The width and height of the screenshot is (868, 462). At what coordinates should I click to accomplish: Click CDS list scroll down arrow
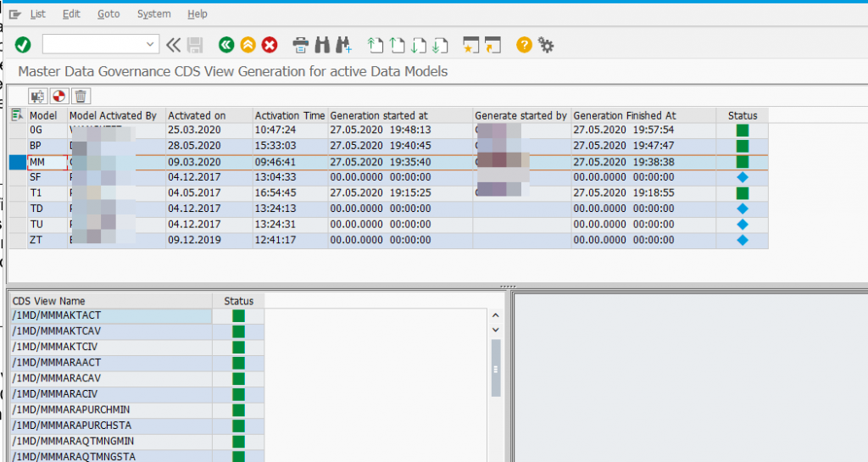495,330
